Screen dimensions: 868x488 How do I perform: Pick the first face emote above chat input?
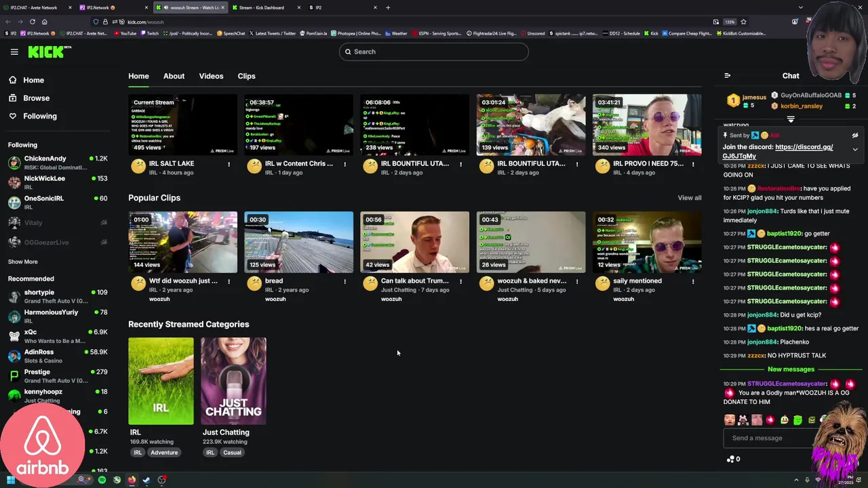tap(730, 420)
